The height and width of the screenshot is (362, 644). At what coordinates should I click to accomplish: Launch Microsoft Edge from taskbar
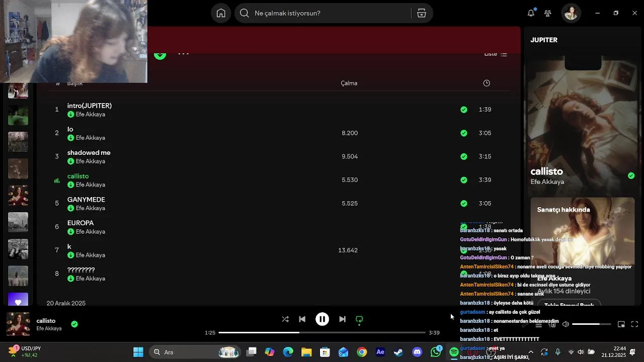coord(288,352)
